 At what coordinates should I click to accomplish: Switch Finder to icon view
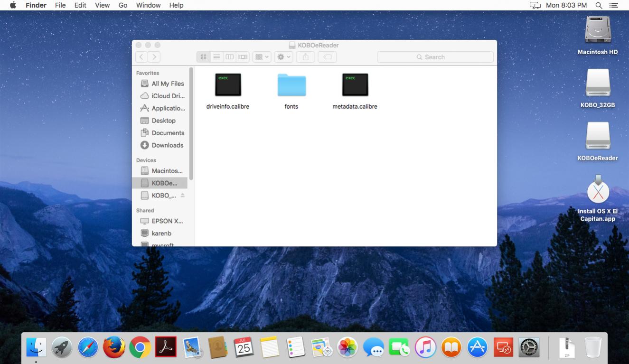(203, 57)
